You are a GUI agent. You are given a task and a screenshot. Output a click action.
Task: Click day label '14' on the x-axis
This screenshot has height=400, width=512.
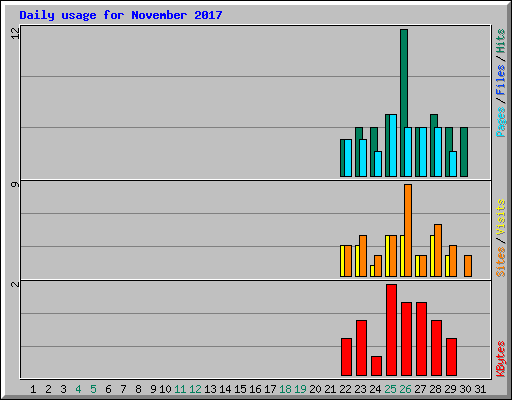point(225,389)
